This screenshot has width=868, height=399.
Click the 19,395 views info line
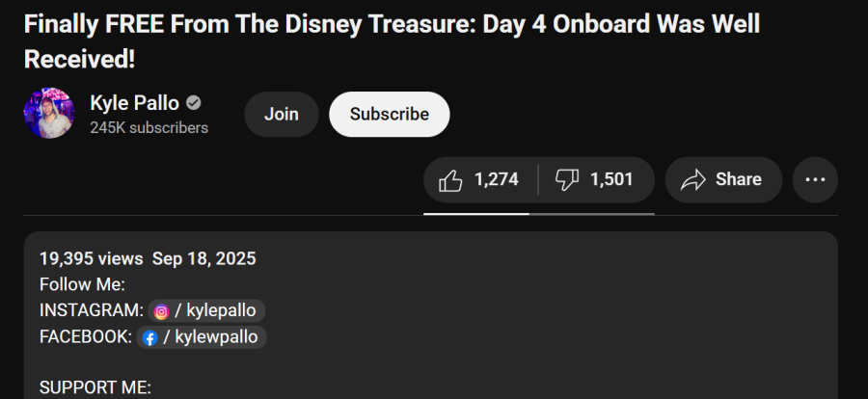point(148,258)
